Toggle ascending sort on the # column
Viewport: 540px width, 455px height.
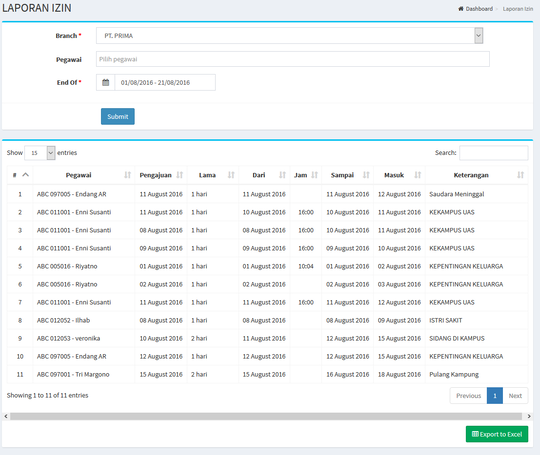[x=25, y=175]
